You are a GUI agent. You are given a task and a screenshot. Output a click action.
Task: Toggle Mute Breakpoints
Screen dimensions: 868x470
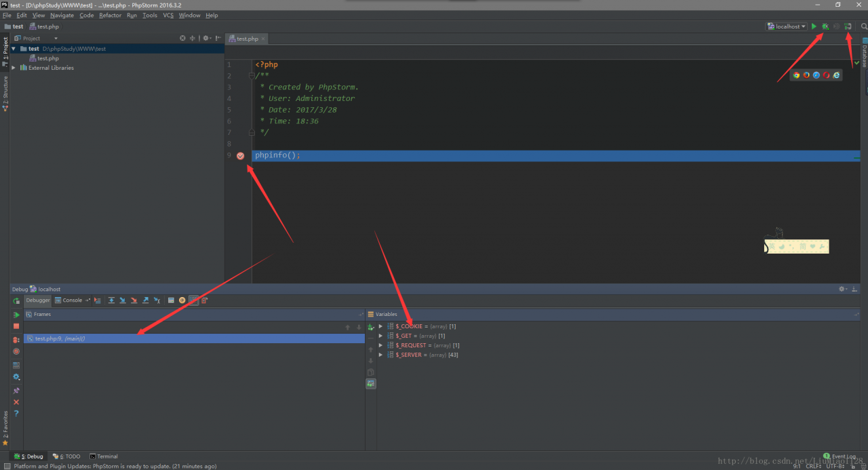(x=16, y=351)
